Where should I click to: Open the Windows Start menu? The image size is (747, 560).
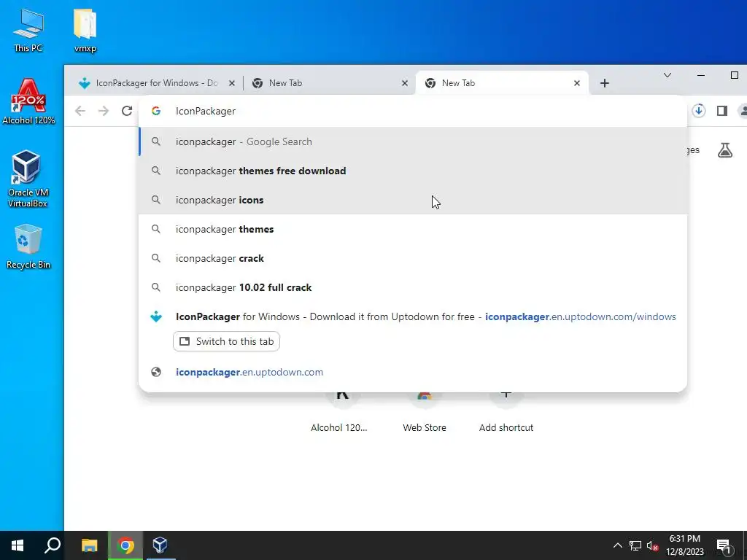pos(18,545)
